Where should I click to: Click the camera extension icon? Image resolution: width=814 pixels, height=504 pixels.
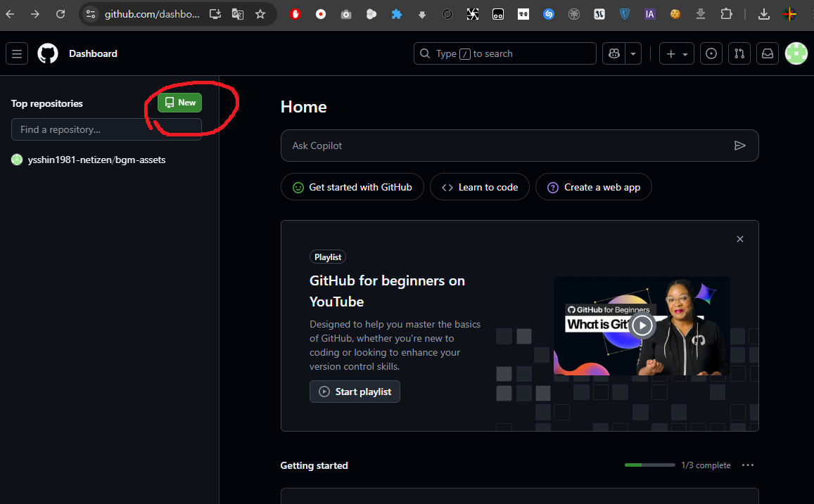click(x=346, y=15)
